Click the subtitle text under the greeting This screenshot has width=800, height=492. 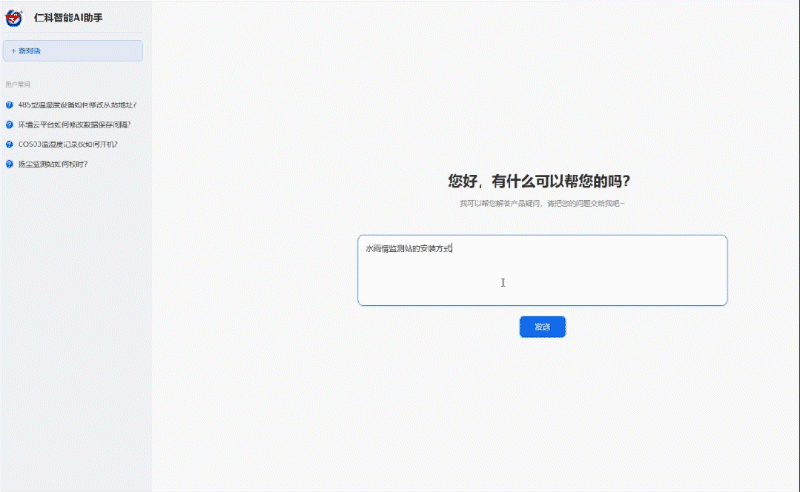(x=542, y=203)
